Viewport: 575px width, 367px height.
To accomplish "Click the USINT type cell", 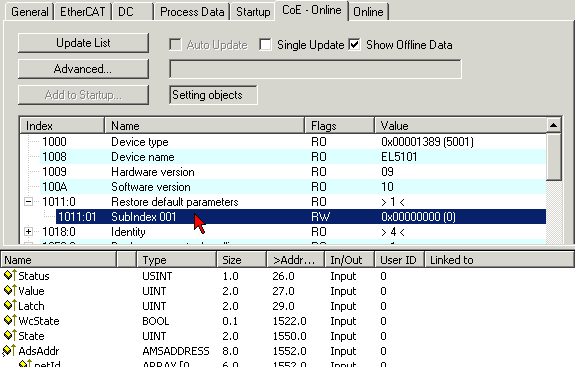I will [x=157, y=276].
